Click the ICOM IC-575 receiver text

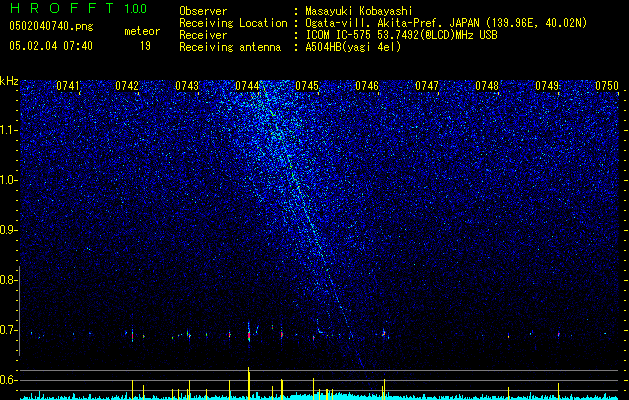pyautogui.click(x=401, y=35)
